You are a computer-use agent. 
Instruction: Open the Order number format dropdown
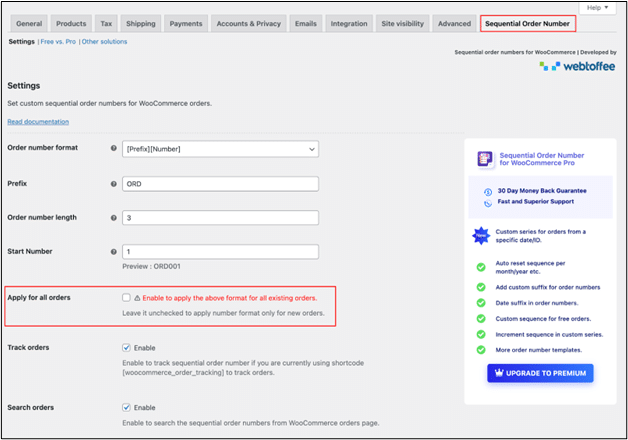coord(220,149)
